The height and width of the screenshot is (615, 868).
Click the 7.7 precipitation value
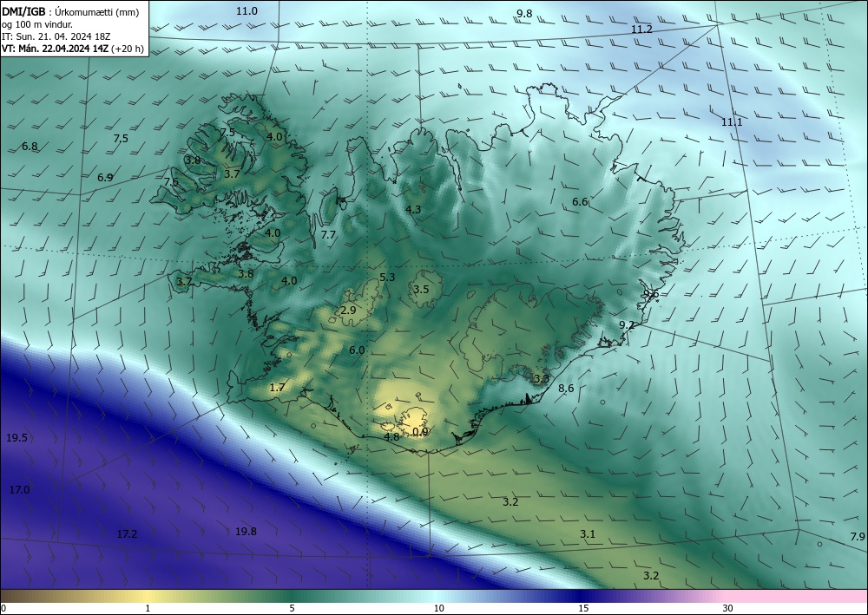328,234
